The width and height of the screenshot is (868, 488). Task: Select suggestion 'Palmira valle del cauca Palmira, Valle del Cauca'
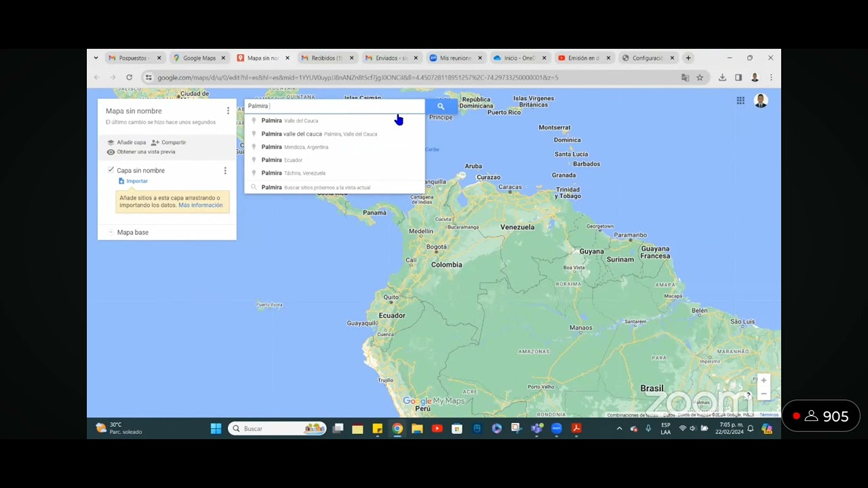point(334,134)
